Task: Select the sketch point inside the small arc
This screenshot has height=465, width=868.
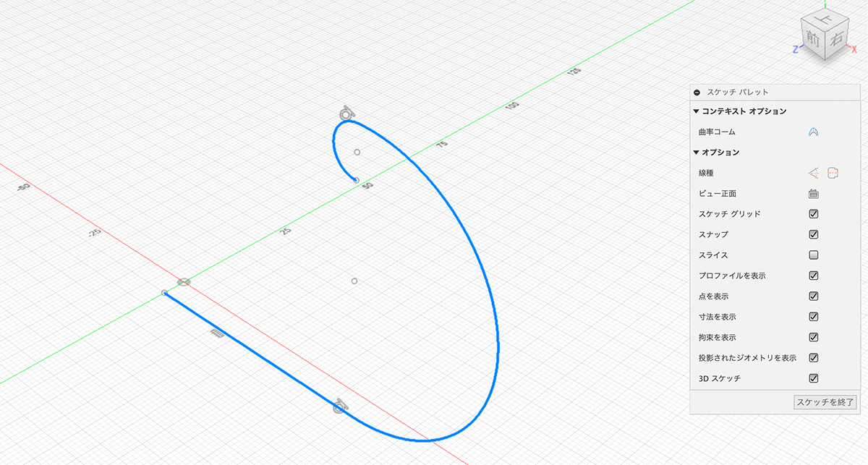Action: click(x=357, y=152)
